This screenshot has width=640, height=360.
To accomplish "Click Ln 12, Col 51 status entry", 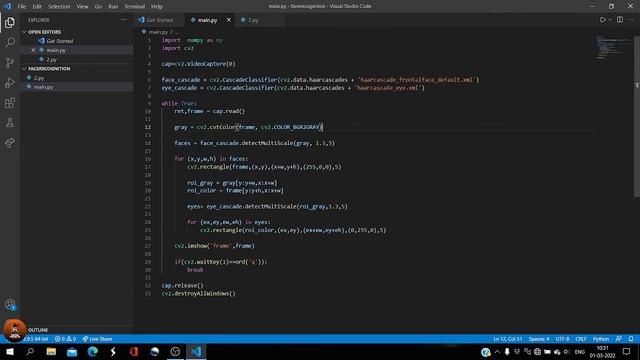I will (x=507, y=339).
